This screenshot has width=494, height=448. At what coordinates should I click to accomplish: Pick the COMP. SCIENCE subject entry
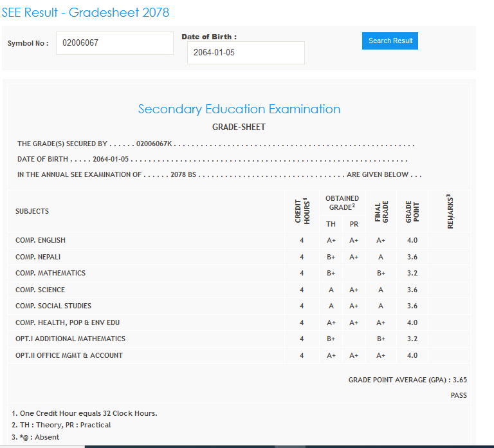click(x=40, y=290)
